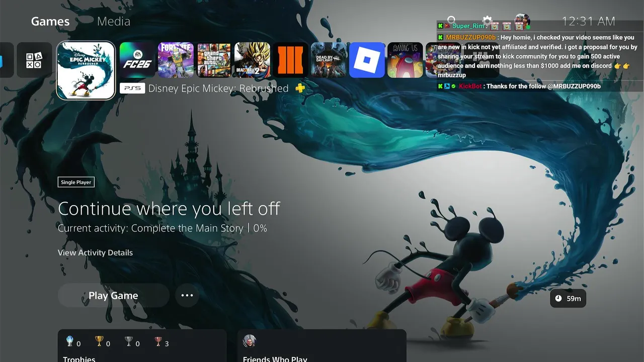644x362 pixels.
Task: Open the Trophies card
Action: click(x=142, y=346)
